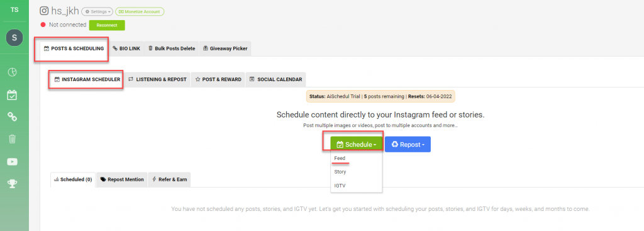
Task: Click the green Reconnect button
Action: tap(107, 25)
